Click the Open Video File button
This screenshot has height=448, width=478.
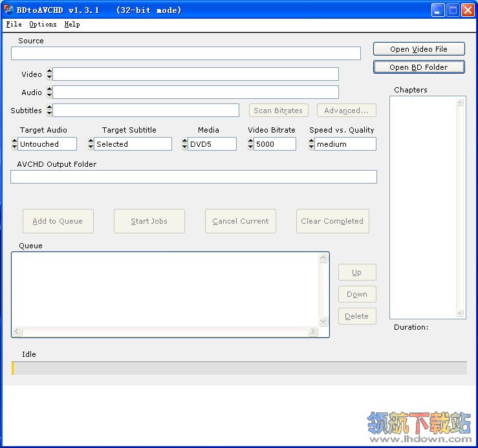pos(418,49)
